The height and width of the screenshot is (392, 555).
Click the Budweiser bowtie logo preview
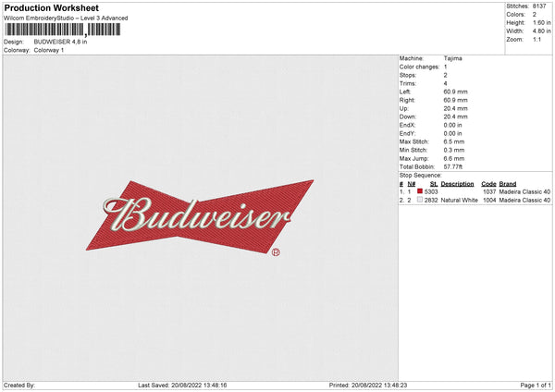click(199, 216)
